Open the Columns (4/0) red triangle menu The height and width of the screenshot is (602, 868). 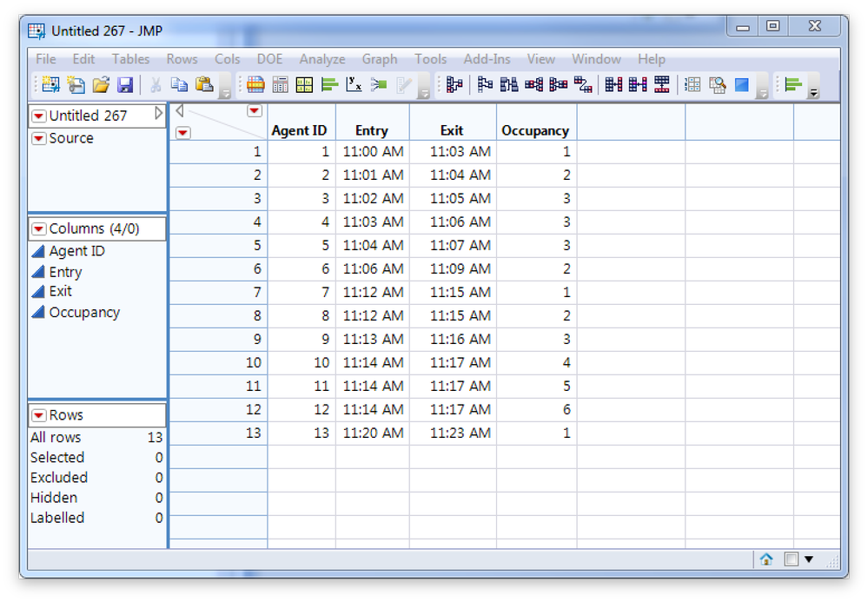pyautogui.click(x=39, y=228)
